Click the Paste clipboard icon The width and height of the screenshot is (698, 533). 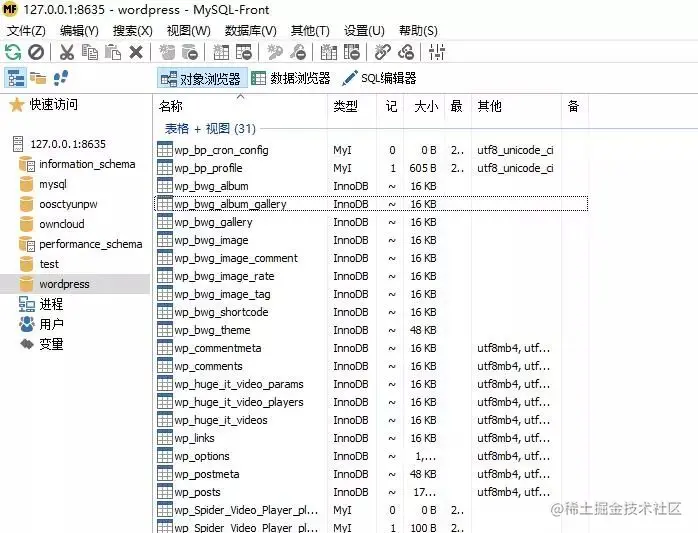113,52
